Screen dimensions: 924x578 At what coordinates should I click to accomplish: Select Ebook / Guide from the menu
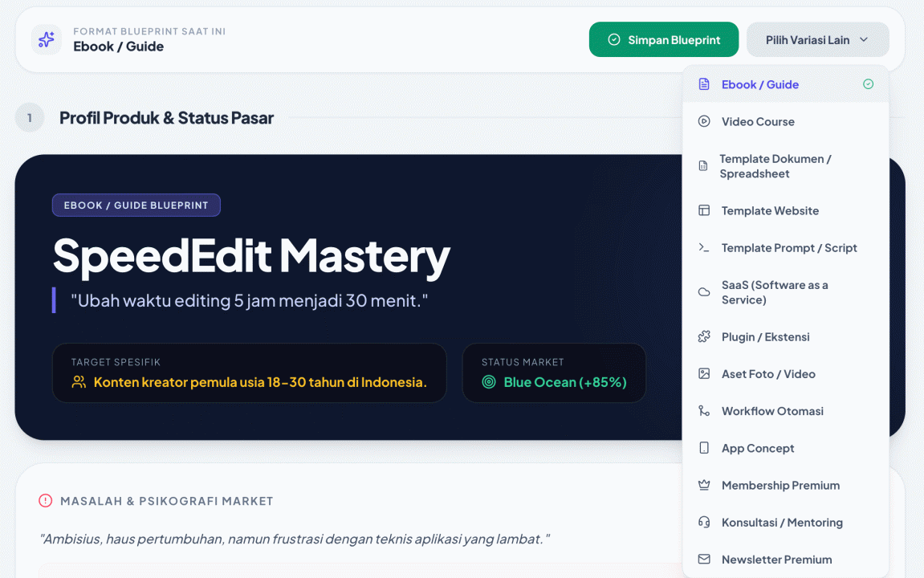(785, 84)
